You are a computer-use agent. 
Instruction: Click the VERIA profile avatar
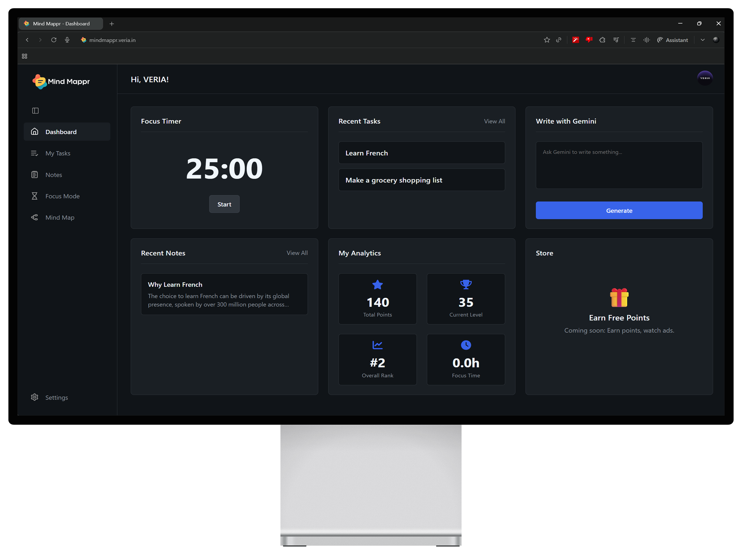[x=705, y=78]
